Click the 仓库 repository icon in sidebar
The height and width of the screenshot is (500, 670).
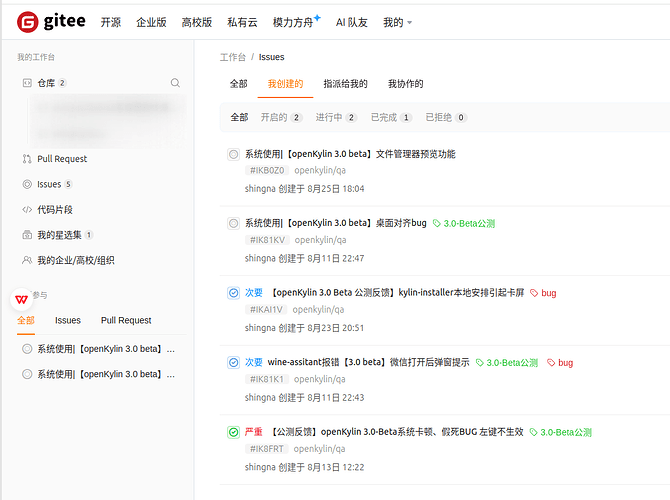point(27,83)
